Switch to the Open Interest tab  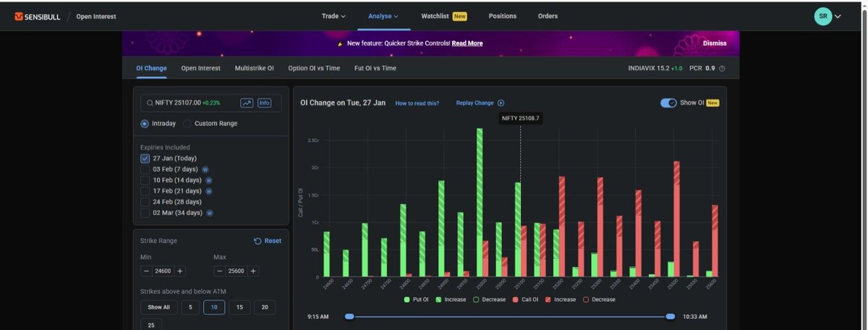click(x=200, y=68)
